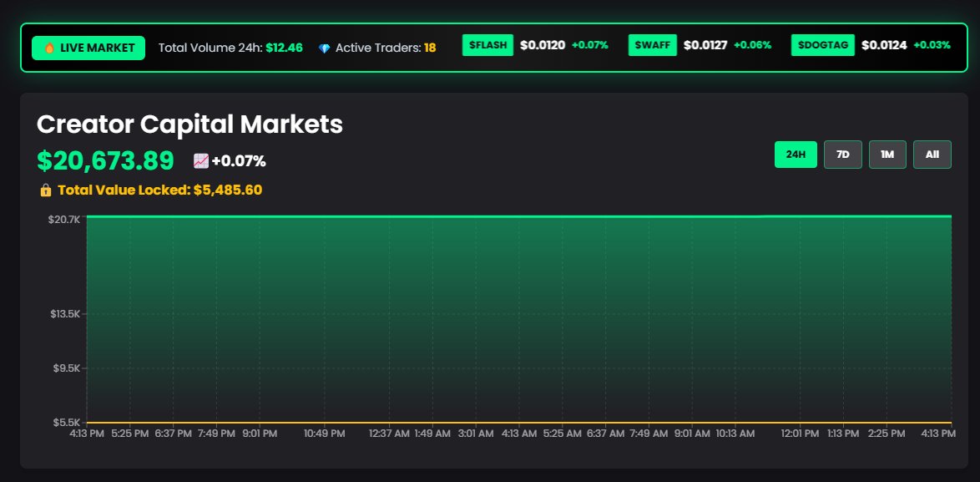Open the $DOGTAG ticker tag
Image resolution: width=980 pixels, height=482 pixels.
point(822,45)
